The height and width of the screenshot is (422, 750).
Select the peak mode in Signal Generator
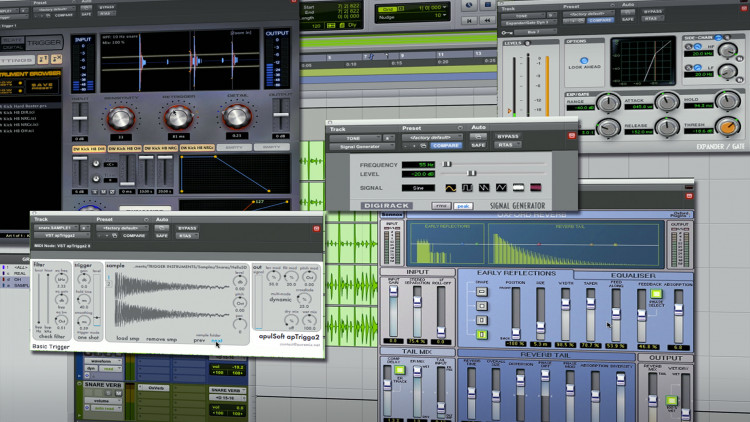coord(463,206)
